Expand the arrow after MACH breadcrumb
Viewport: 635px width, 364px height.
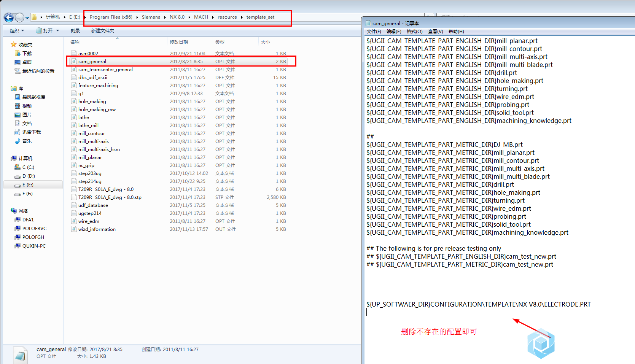point(213,17)
